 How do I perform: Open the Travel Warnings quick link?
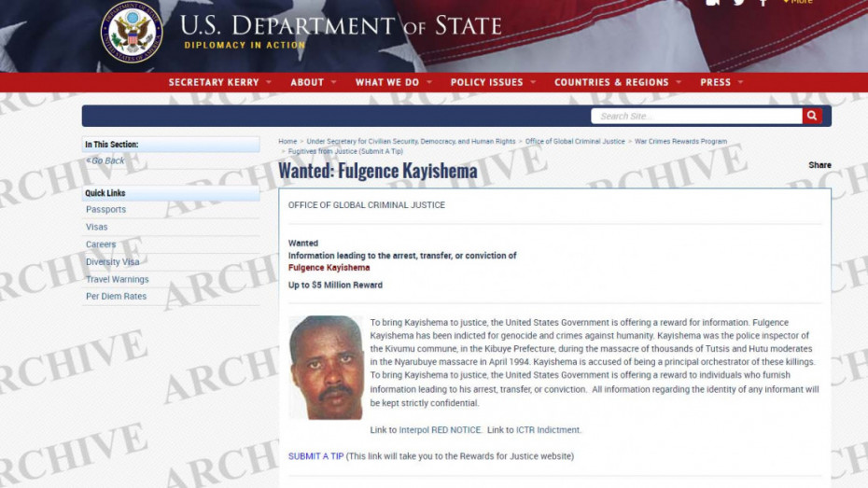tap(117, 279)
